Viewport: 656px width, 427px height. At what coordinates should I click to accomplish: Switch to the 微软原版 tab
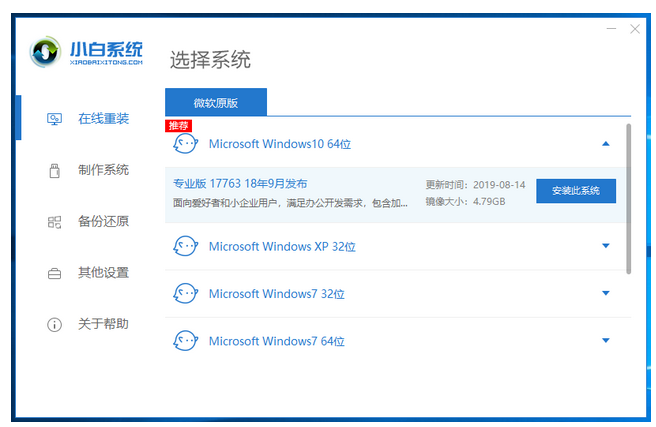[x=216, y=102]
